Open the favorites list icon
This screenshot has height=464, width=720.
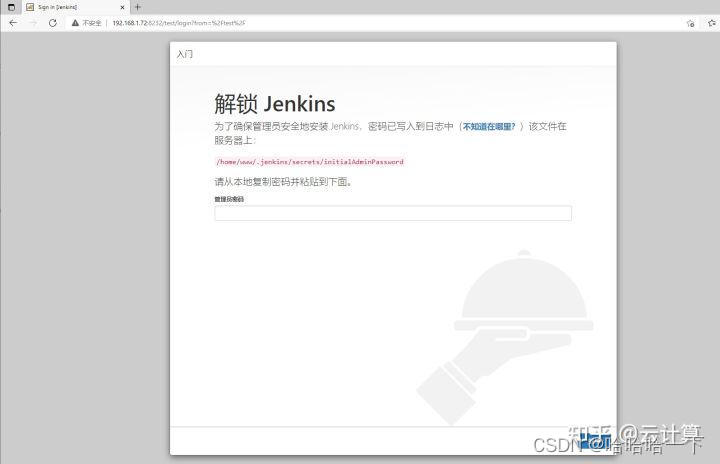pyautogui.click(x=712, y=23)
